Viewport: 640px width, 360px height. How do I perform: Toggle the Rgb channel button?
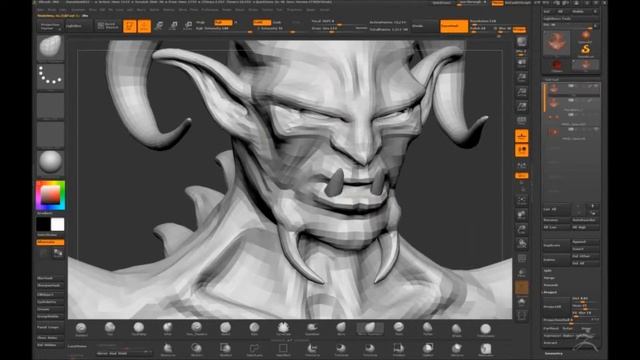[223, 22]
